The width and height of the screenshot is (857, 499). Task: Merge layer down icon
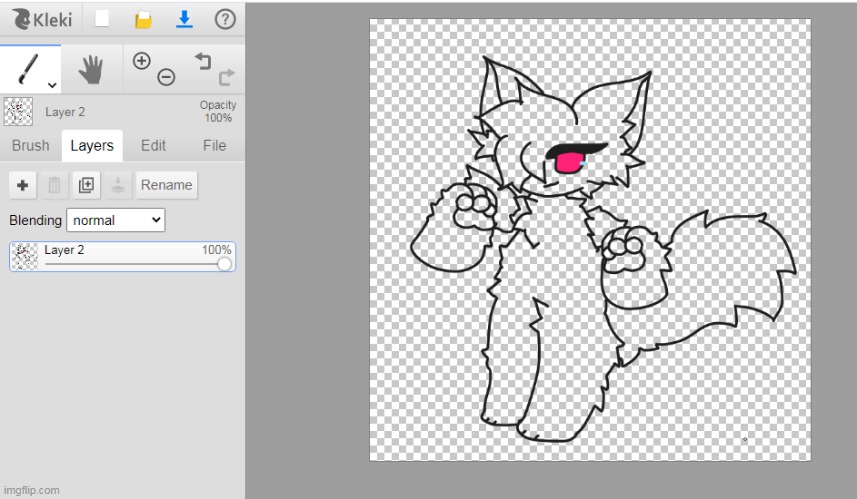pyautogui.click(x=118, y=185)
